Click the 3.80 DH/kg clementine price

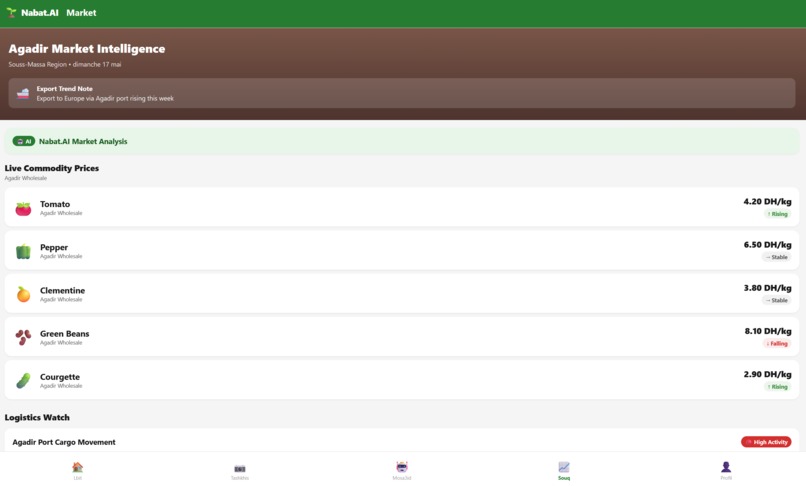[767, 288]
